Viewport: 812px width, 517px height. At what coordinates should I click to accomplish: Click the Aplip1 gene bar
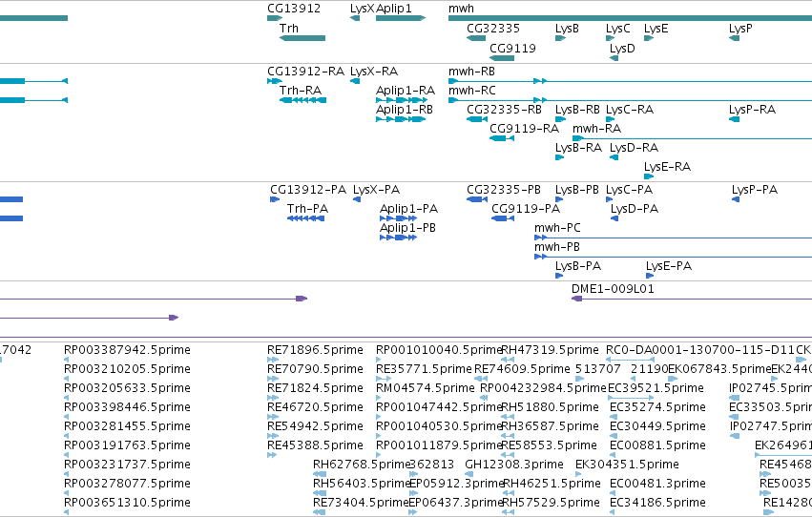click(x=401, y=18)
